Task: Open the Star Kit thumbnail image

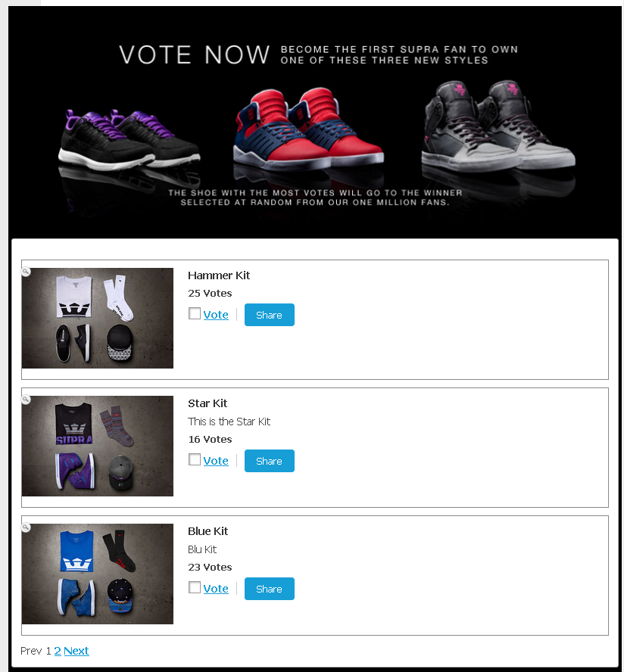Action: [x=98, y=446]
